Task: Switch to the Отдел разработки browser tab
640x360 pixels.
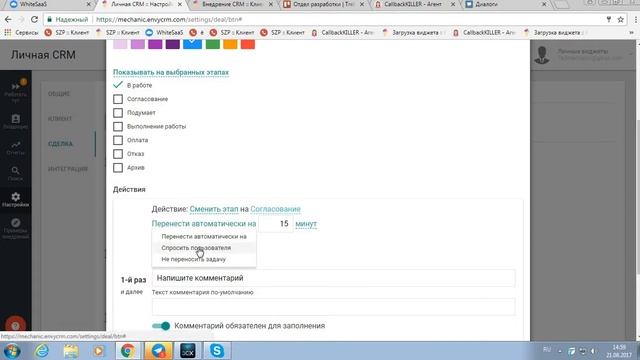Action: coord(322,4)
